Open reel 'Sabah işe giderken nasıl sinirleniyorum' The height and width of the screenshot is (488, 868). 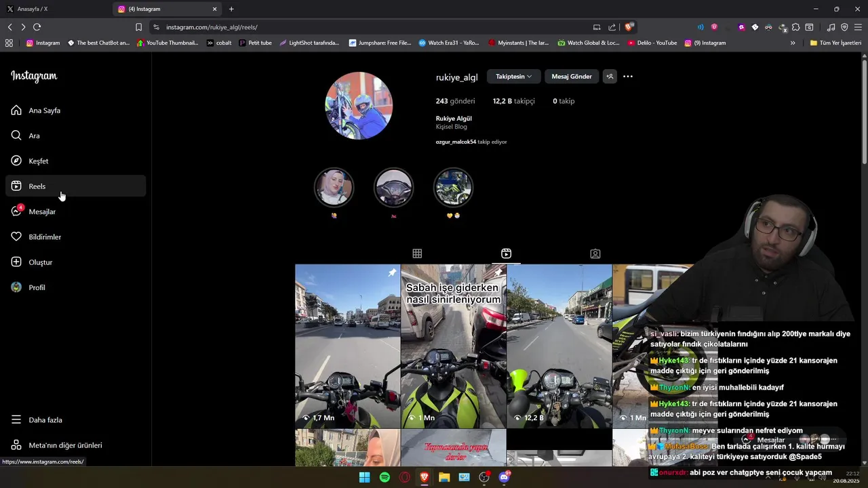453,346
